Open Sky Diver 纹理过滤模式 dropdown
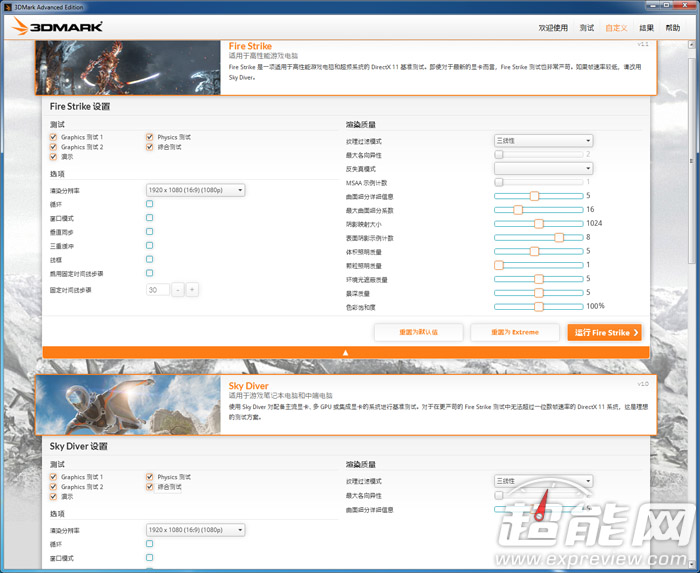This screenshot has height=573, width=700. (x=543, y=481)
